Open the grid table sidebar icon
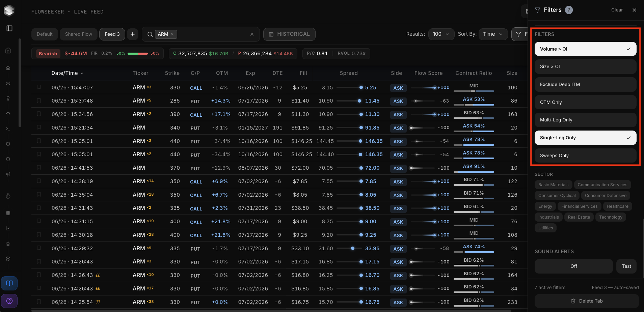This screenshot has width=644, height=312. [x=8, y=213]
